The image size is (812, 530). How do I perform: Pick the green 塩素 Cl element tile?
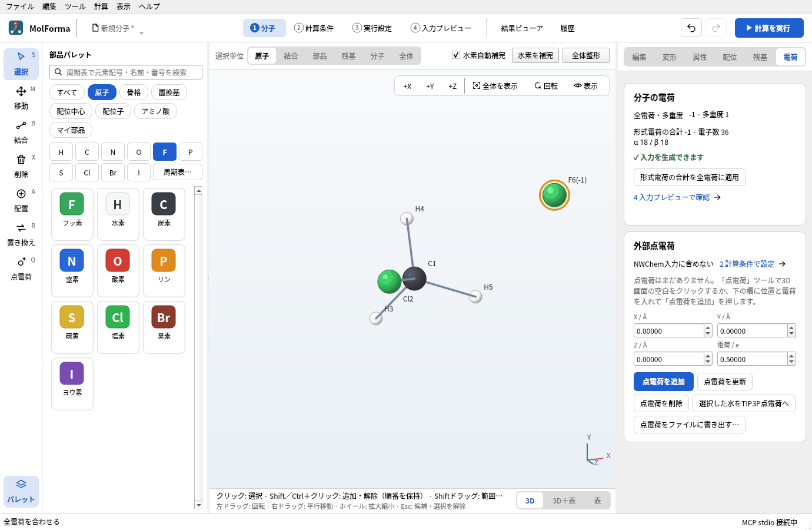pyautogui.click(x=118, y=327)
